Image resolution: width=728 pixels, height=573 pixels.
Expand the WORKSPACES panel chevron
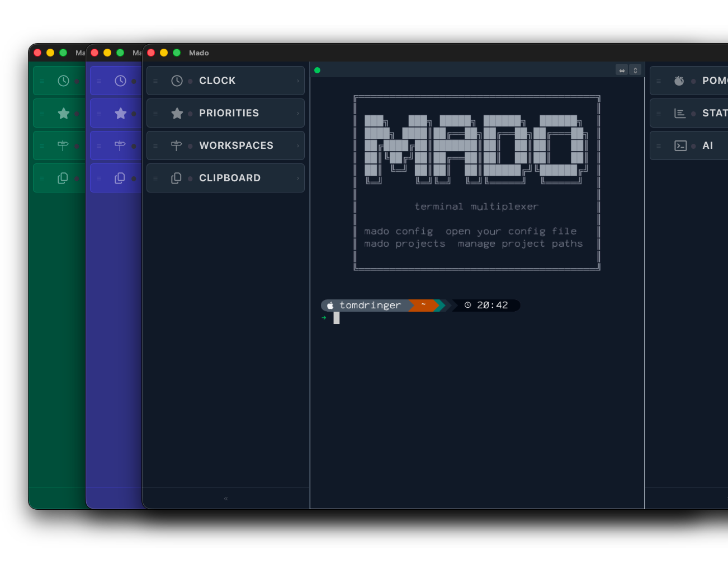[298, 146]
